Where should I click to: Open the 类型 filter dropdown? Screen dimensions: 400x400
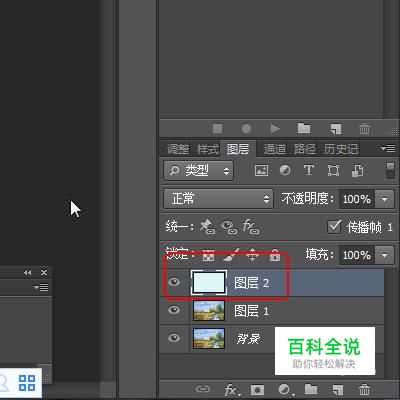(198, 171)
